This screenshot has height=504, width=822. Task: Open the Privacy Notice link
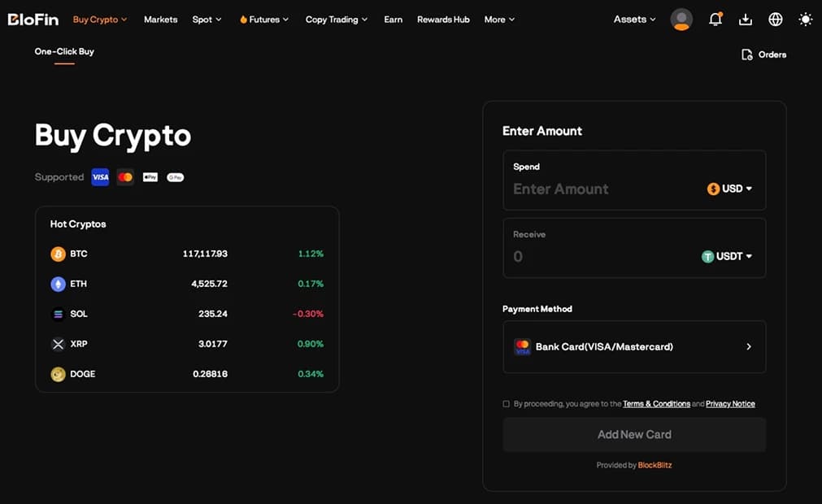730,404
